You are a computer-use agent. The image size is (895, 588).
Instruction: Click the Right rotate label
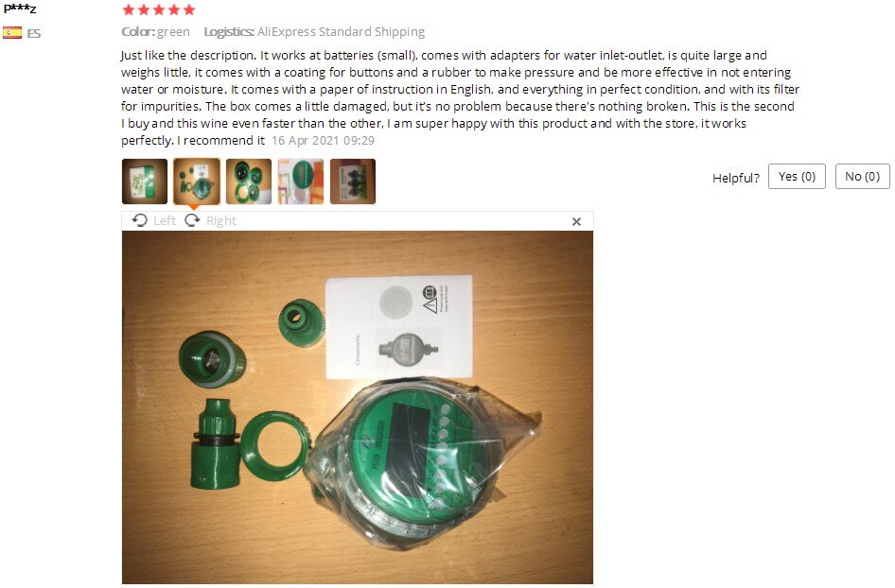point(221,220)
